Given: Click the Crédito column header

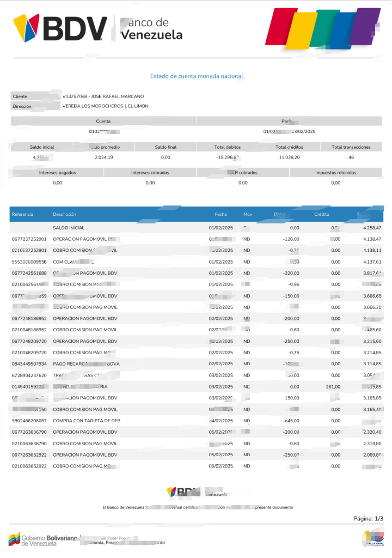Looking at the screenshot, I should click(322, 214).
